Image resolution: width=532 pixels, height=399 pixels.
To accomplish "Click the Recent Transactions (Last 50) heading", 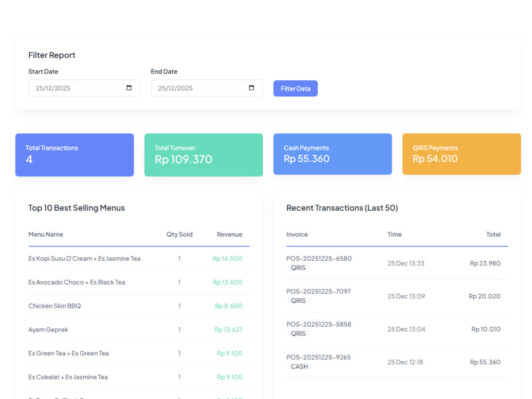I will tap(342, 207).
